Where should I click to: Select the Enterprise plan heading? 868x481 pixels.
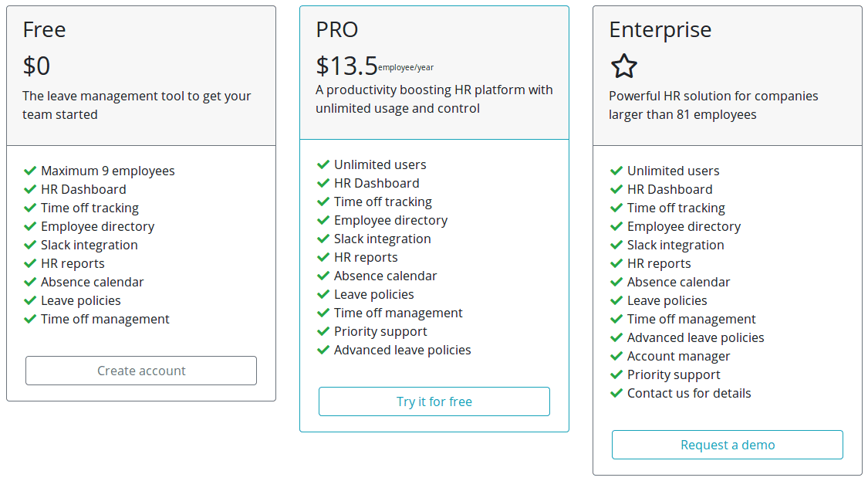(x=660, y=29)
